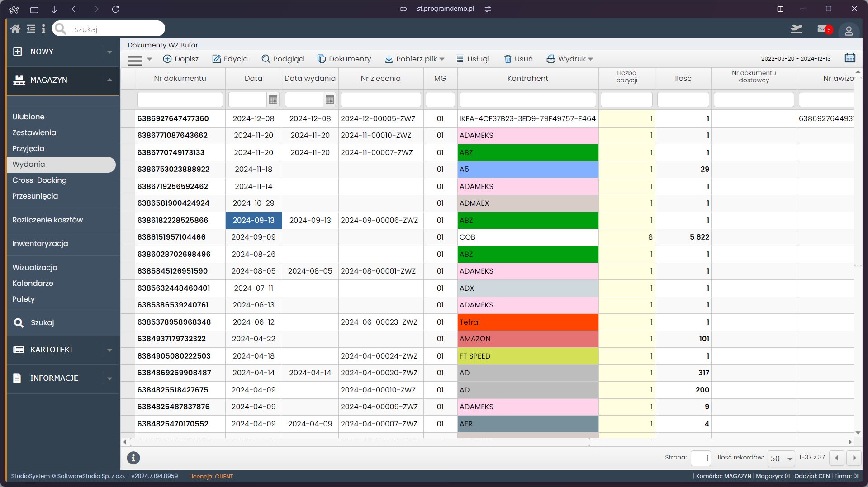
Task: Select the orange Tefral contractor cell
Action: [x=528, y=322]
